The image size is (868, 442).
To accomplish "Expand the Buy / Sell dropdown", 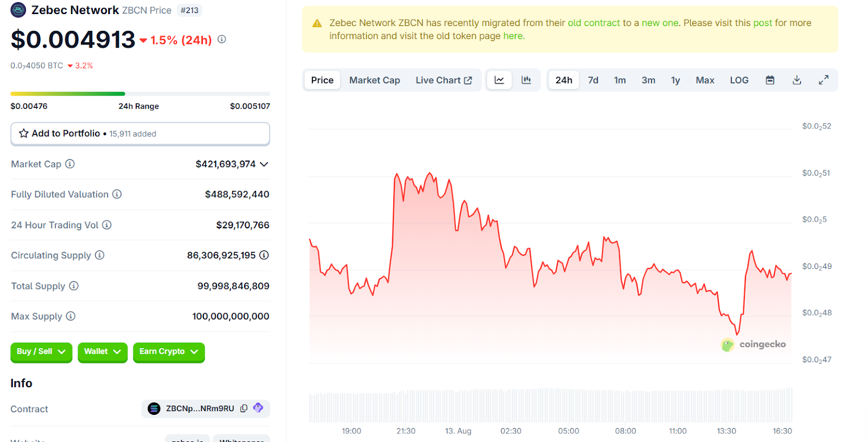I will pos(41,352).
